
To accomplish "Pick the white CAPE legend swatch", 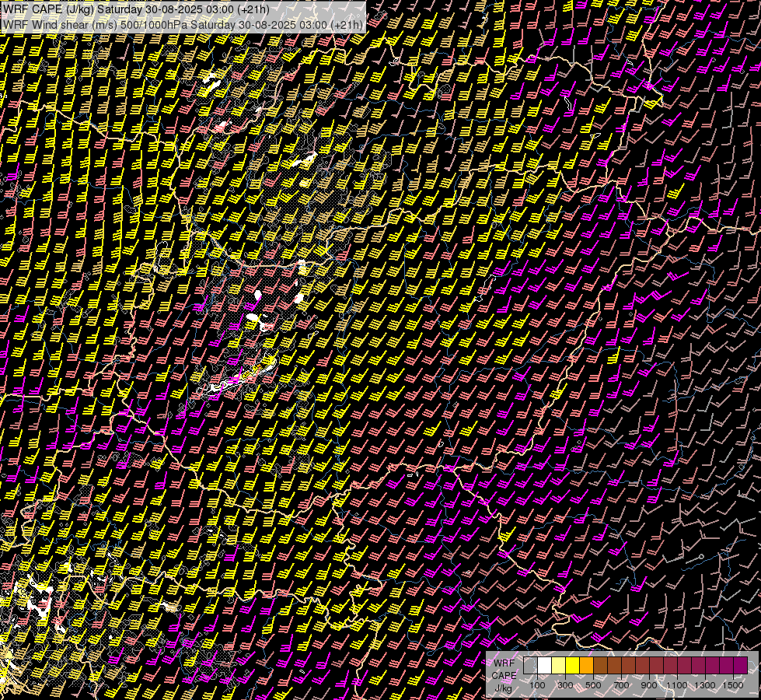I will click(x=545, y=665).
